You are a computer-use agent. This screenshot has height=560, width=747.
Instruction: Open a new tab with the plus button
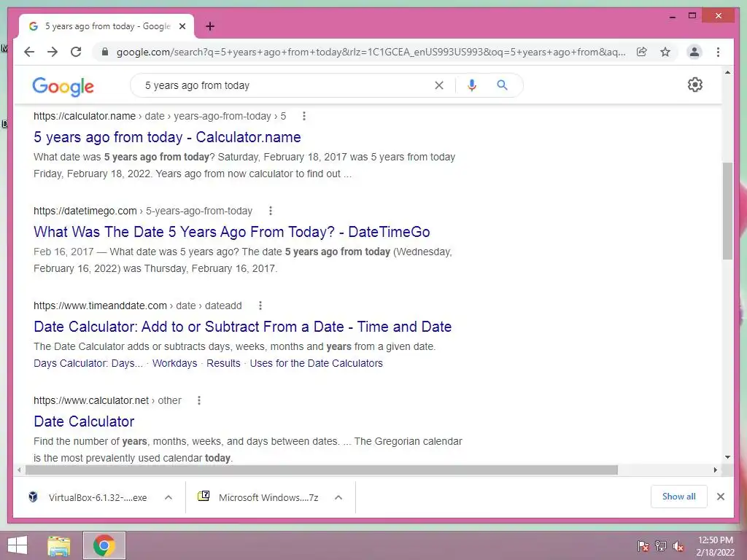[x=210, y=26]
